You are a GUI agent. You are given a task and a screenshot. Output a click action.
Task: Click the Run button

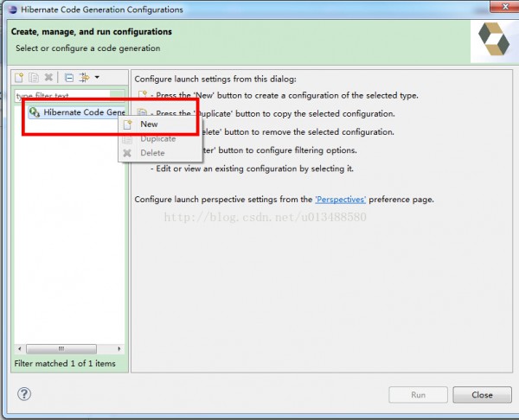point(418,395)
